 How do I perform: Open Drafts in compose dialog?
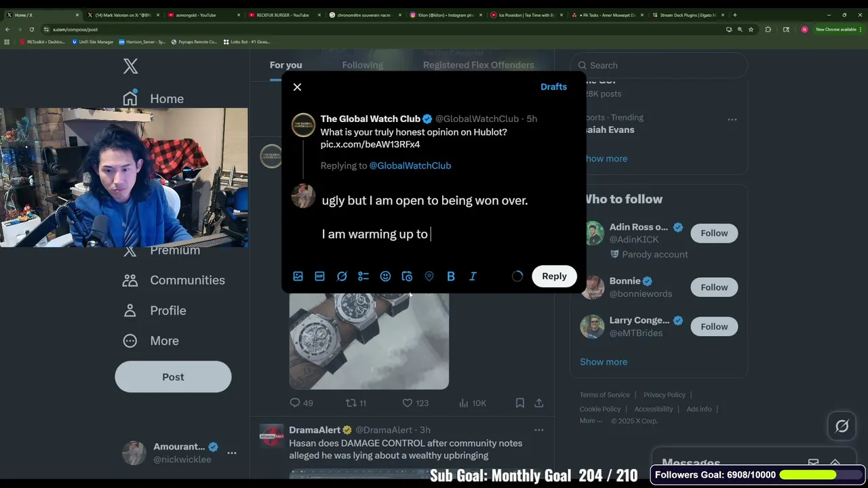click(x=553, y=87)
